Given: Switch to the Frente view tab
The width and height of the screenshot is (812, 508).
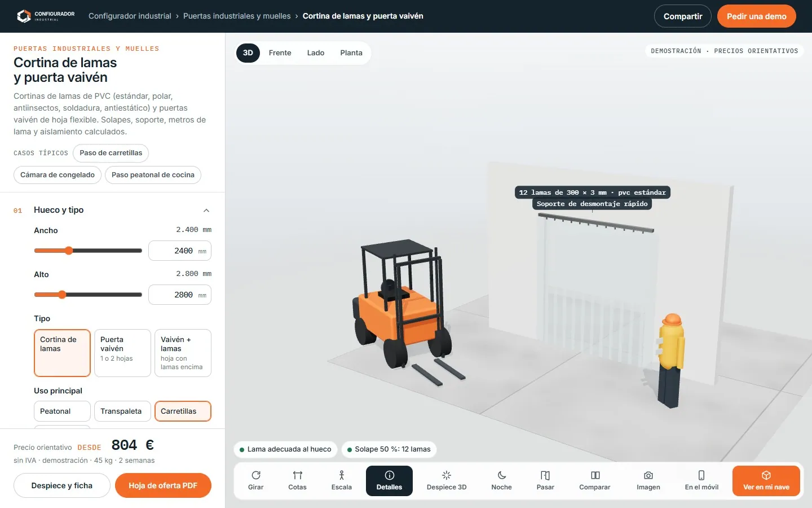Looking at the screenshot, I should pos(280,52).
